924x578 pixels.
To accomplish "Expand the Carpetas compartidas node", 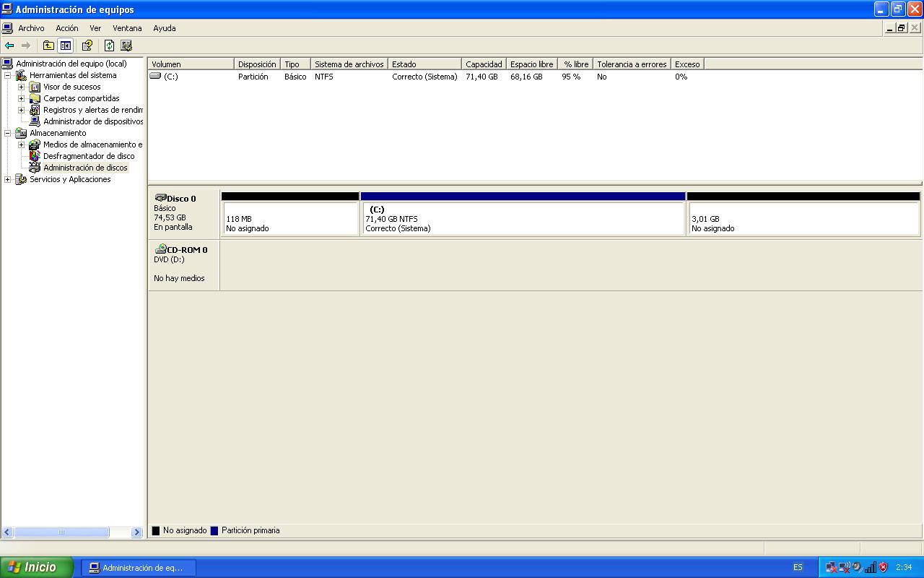I will [x=22, y=98].
